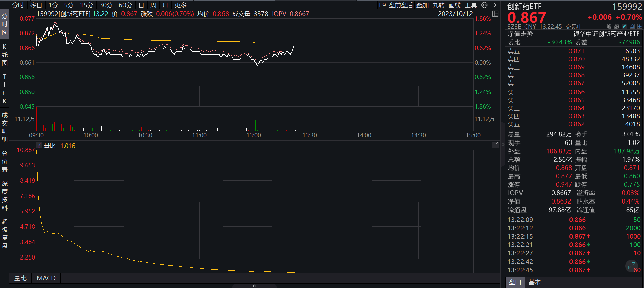Click the IOPV value 0.8667 in panel
Image resolution: width=644 pixels, height=288 pixels.
(x=561, y=193)
